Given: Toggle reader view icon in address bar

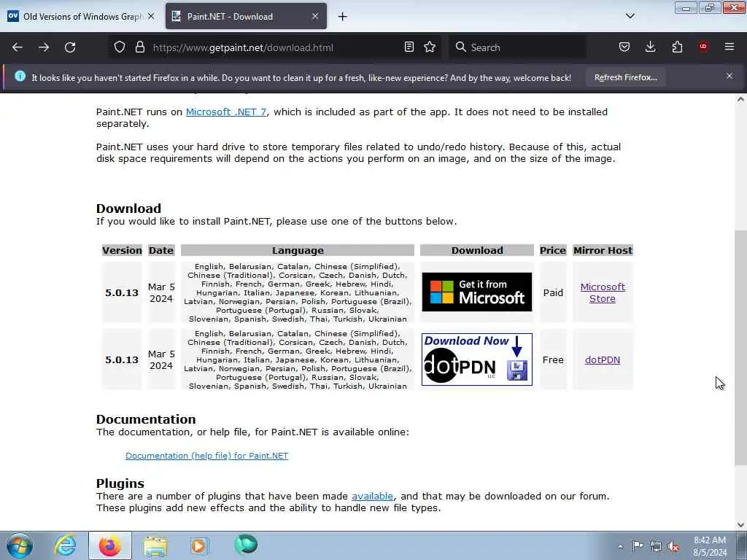Looking at the screenshot, I should pyautogui.click(x=409, y=47).
